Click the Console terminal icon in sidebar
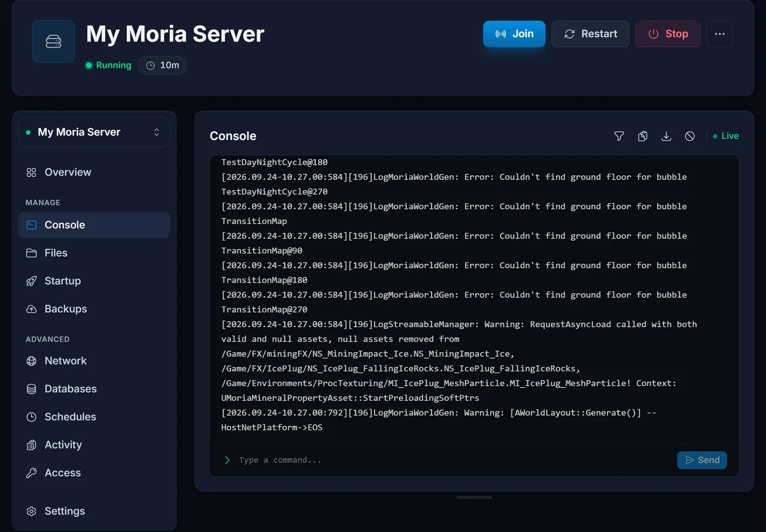This screenshot has height=532, width=766. pos(32,225)
